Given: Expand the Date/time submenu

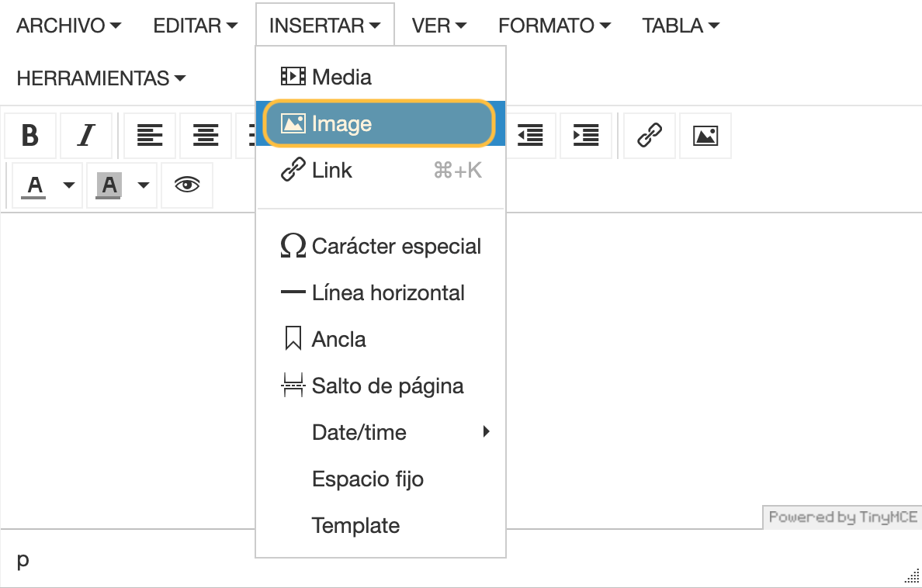Looking at the screenshot, I should 380,432.
